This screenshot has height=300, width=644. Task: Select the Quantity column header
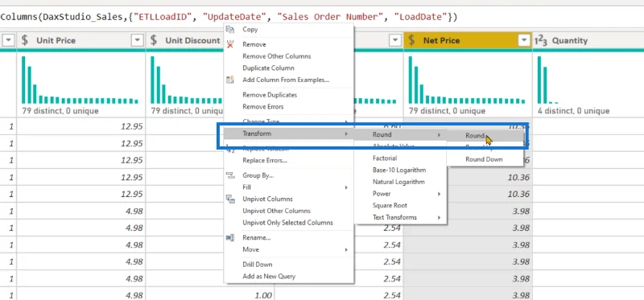[x=588, y=40]
